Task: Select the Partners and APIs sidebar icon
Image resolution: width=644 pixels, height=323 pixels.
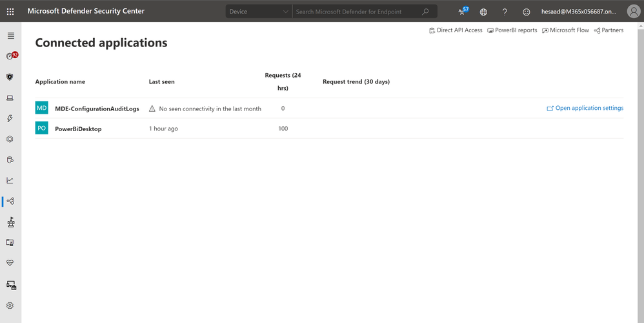Action: [11, 201]
